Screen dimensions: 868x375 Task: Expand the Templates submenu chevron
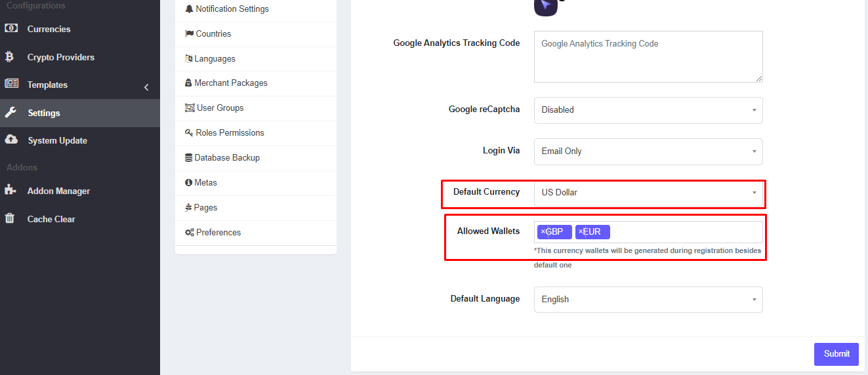tap(146, 87)
